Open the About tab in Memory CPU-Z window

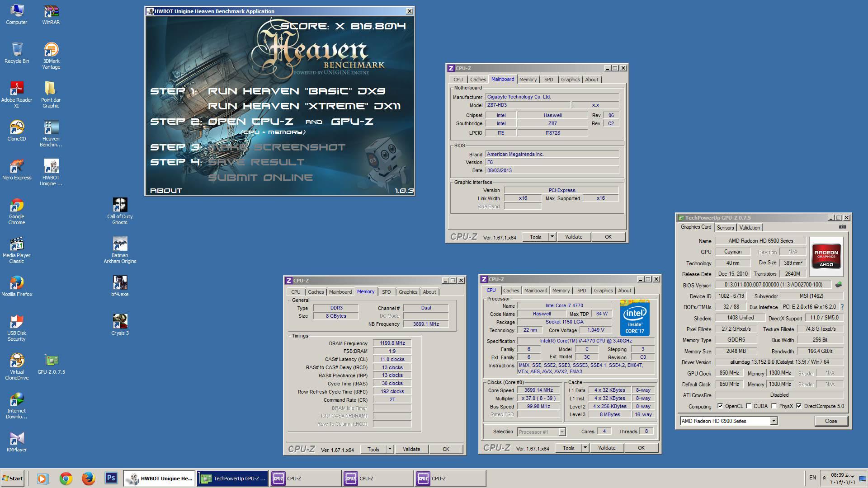(x=429, y=292)
